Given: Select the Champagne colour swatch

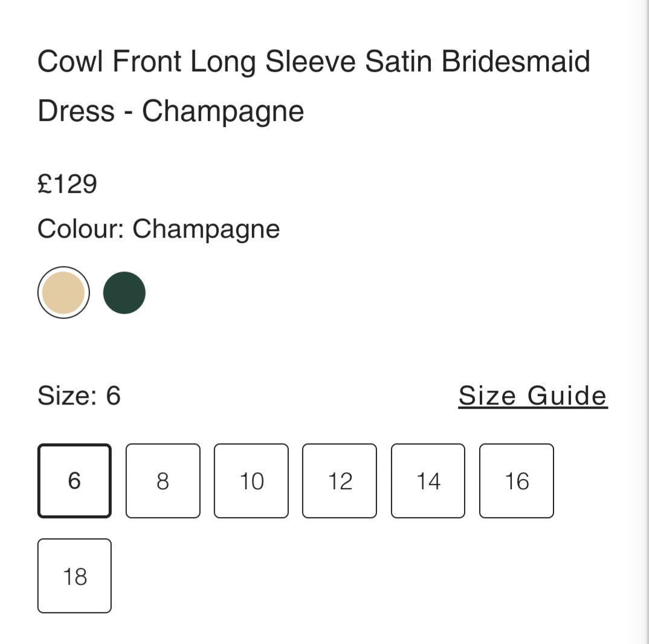Looking at the screenshot, I should click(x=63, y=293).
